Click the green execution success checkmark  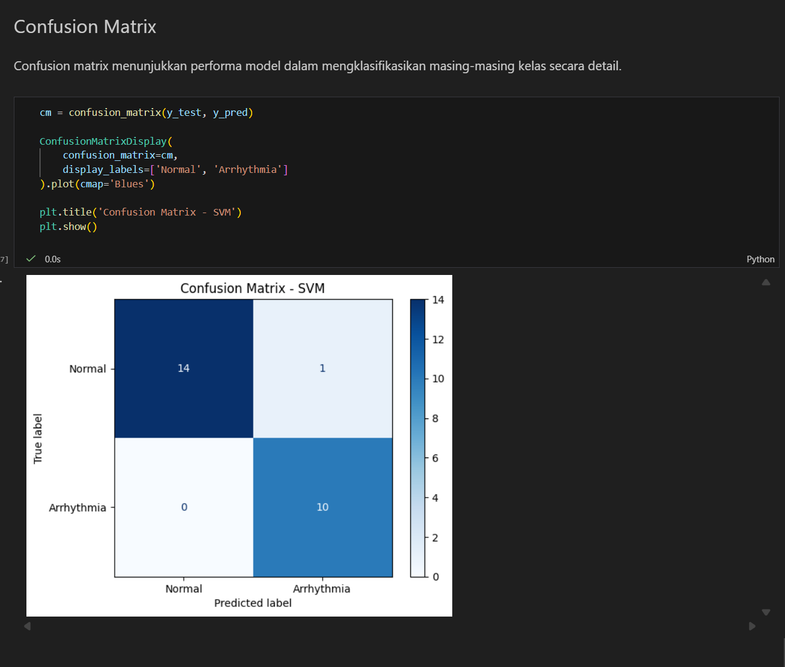(31, 258)
